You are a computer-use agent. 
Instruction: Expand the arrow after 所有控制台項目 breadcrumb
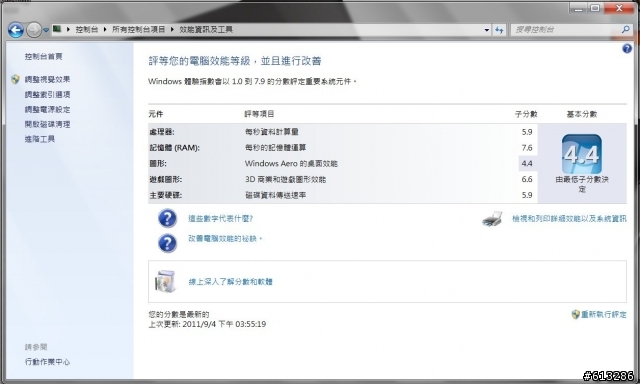pyautogui.click(x=172, y=29)
